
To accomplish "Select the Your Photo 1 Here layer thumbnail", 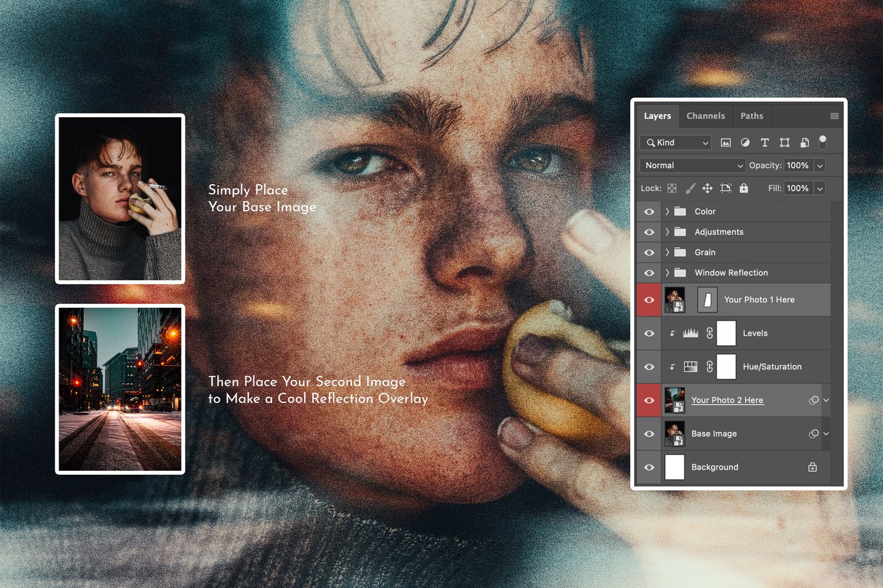I will click(675, 299).
